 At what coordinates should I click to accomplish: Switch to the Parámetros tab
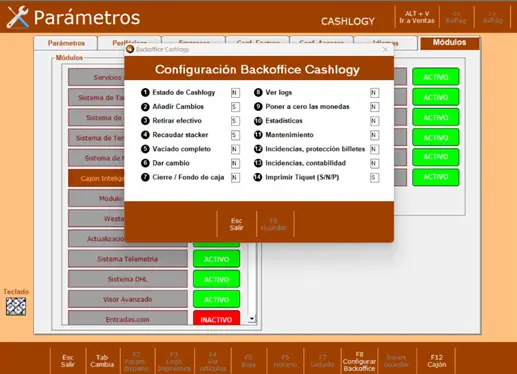click(x=66, y=43)
